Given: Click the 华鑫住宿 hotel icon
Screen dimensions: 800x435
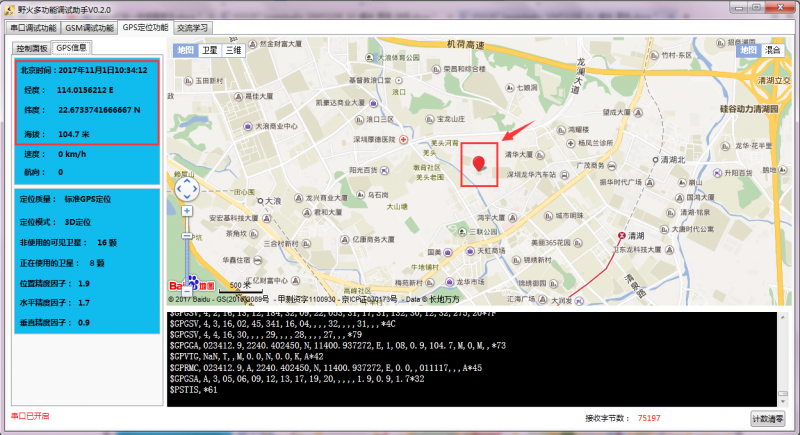Looking at the screenshot, I should point(258,260).
